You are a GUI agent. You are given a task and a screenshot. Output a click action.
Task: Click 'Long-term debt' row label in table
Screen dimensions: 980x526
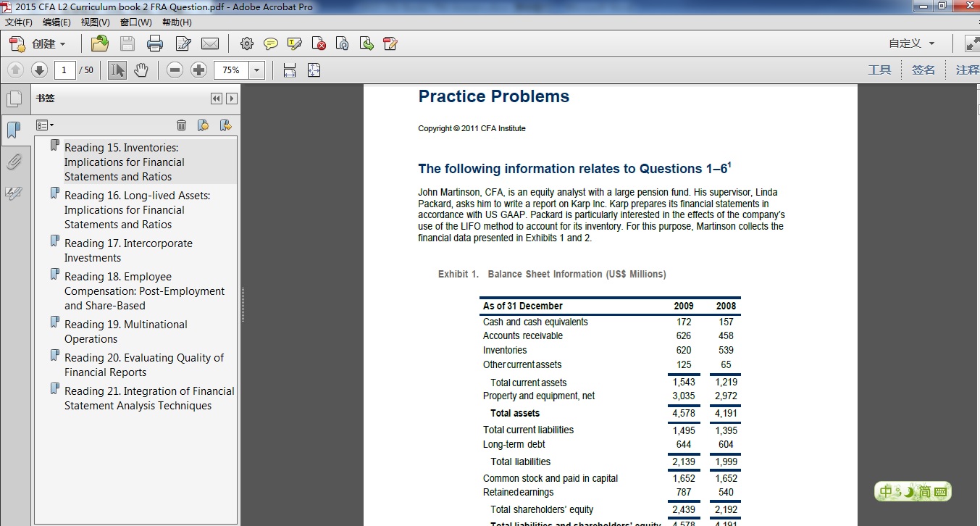click(x=514, y=444)
